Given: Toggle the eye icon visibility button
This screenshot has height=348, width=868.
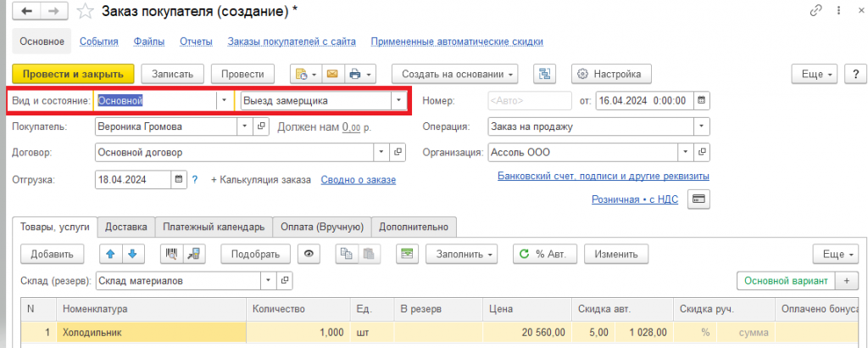Looking at the screenshot, I should 309,255.
